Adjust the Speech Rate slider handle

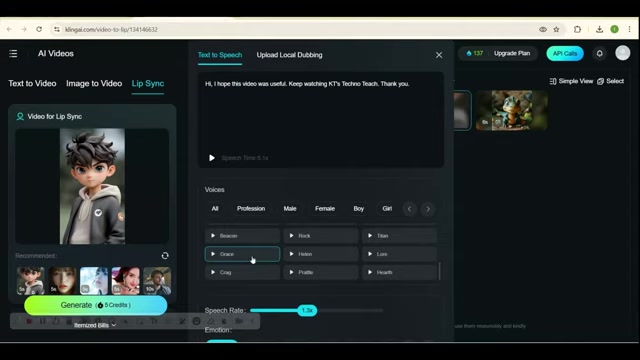tap(307, 310)
